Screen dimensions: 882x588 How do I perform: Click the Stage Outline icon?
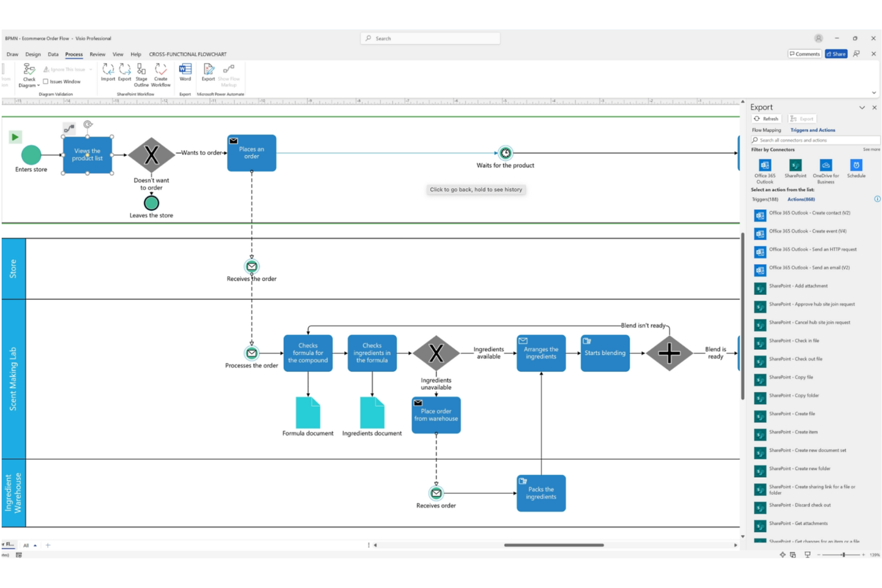[x=141, y=75]
